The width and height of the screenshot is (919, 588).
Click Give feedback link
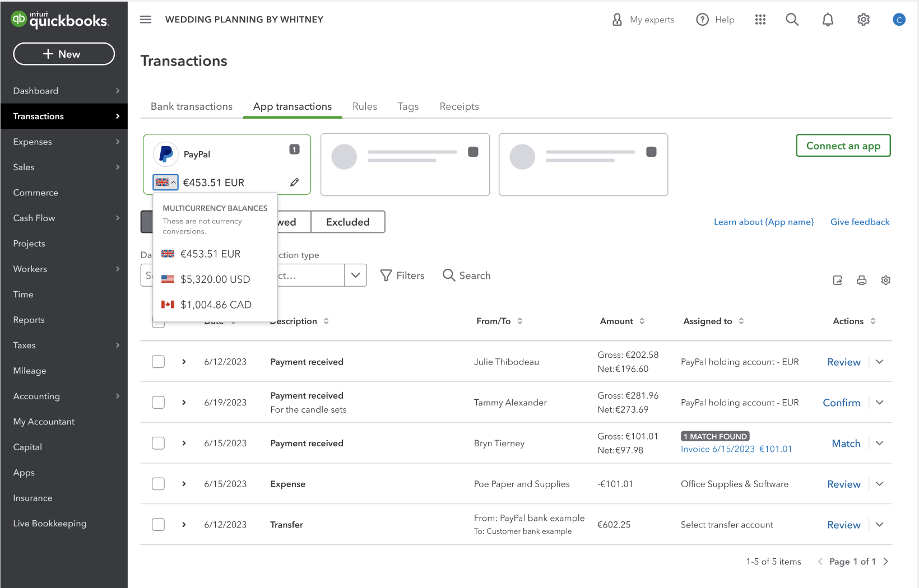(x=860, y=222)
